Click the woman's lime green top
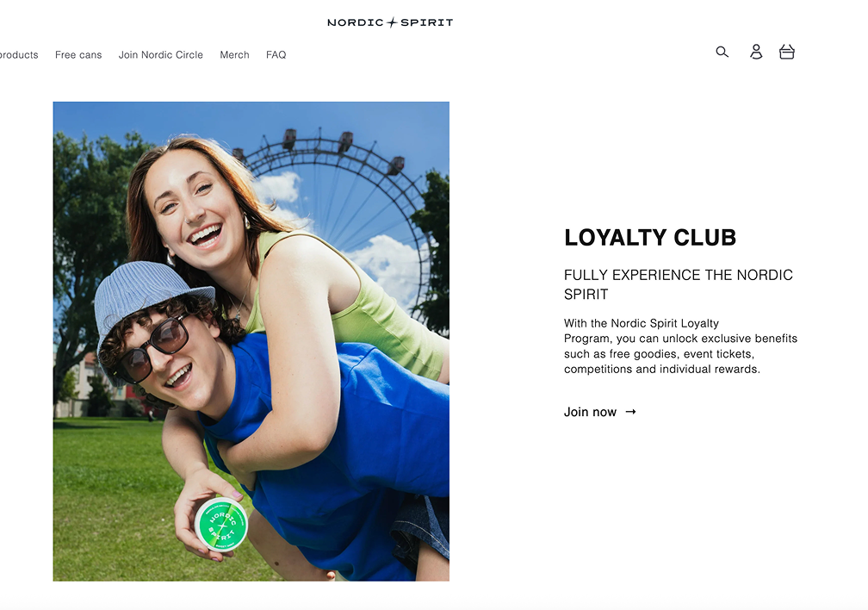This screenshot has height=610, width=868. [354, 310]
